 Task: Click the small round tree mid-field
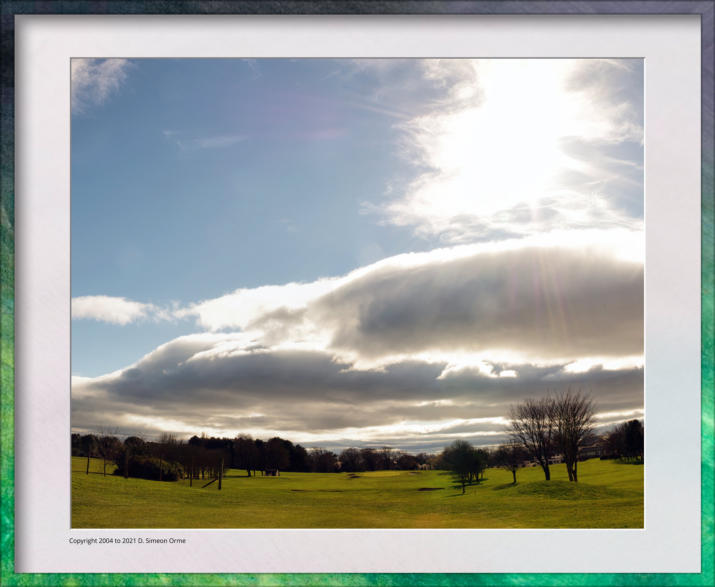coord(463,461)
